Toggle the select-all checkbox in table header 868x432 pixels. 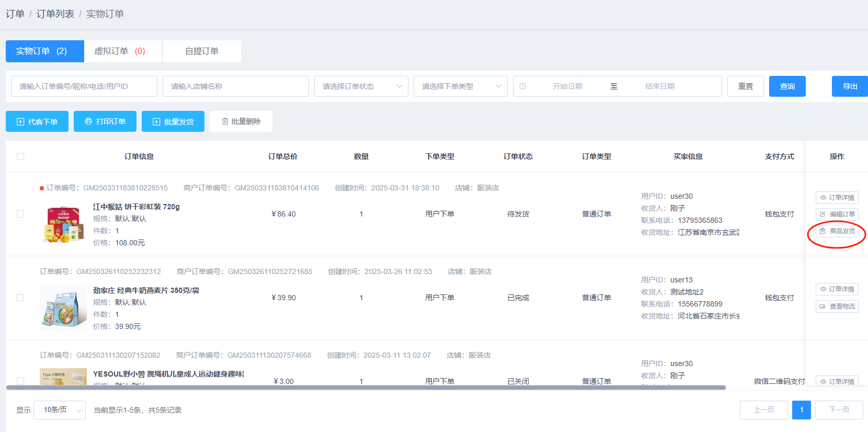click(x=20, y=156)
